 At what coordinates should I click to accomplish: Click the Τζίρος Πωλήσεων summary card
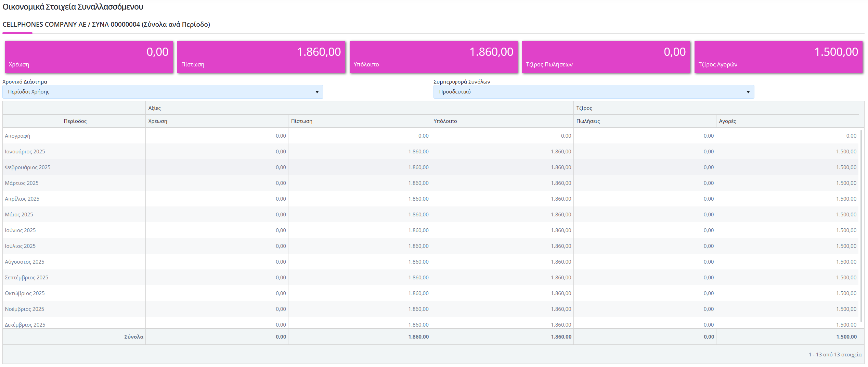(606, 57)
